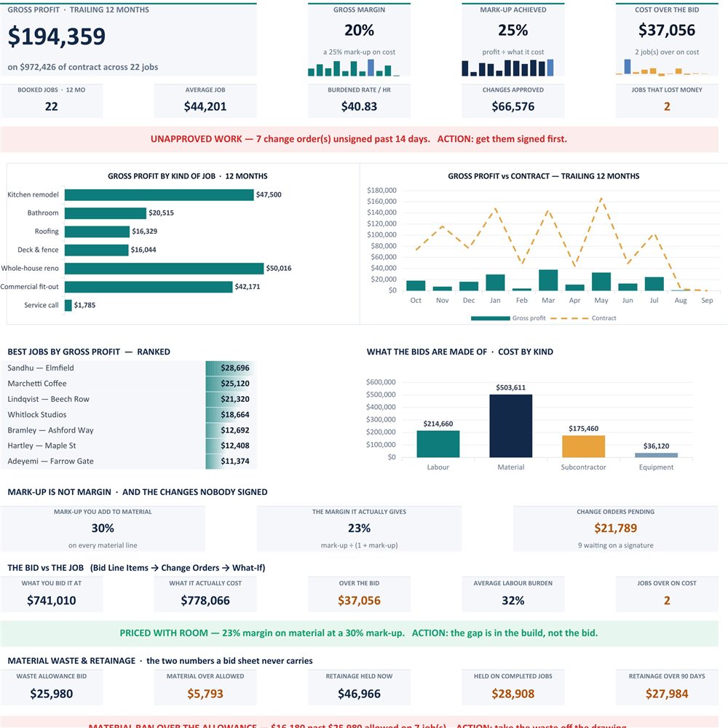Click the Gross profit legend entry
Image resolution: width=728 pixels, height=728 pixels.
click(x=508, y=318)
